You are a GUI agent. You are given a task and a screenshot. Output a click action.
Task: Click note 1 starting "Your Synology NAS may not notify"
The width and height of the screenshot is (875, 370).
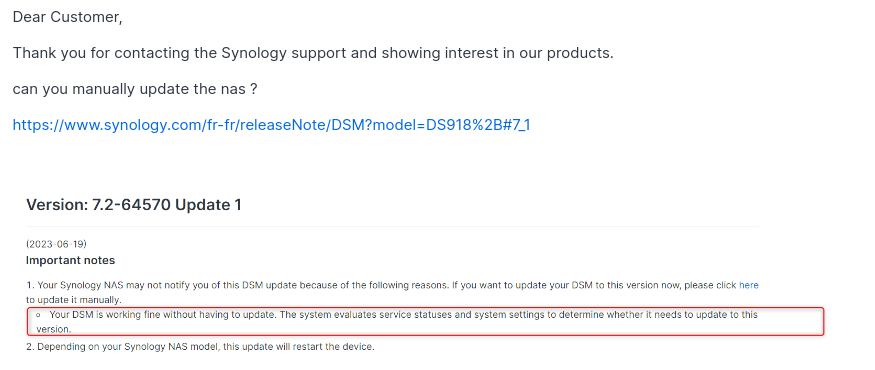click(x=392, y=285)
